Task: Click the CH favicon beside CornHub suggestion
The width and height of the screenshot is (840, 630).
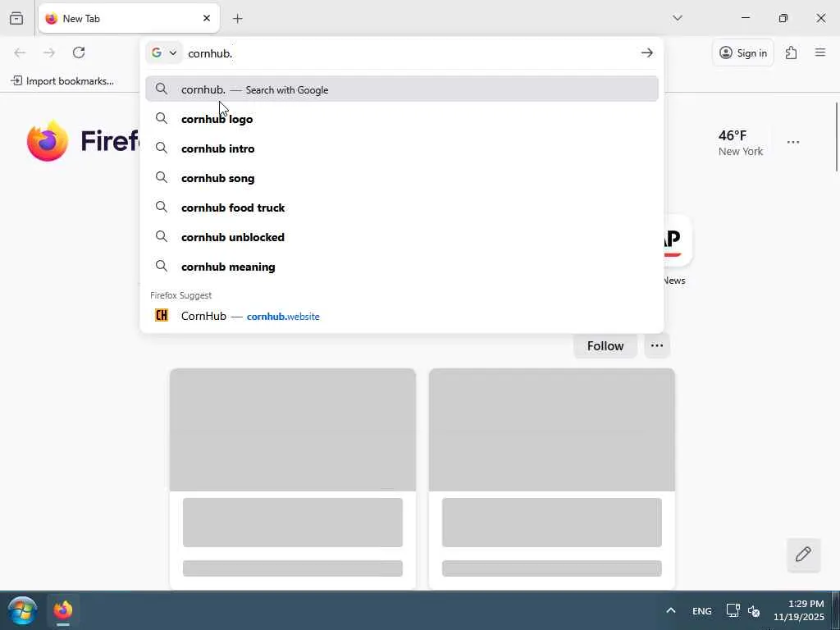Action: click(162, 315)
